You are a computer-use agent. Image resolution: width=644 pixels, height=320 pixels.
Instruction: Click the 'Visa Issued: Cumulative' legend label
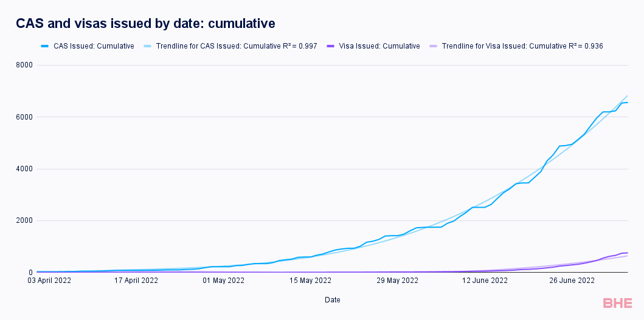(x=379, y=46)
